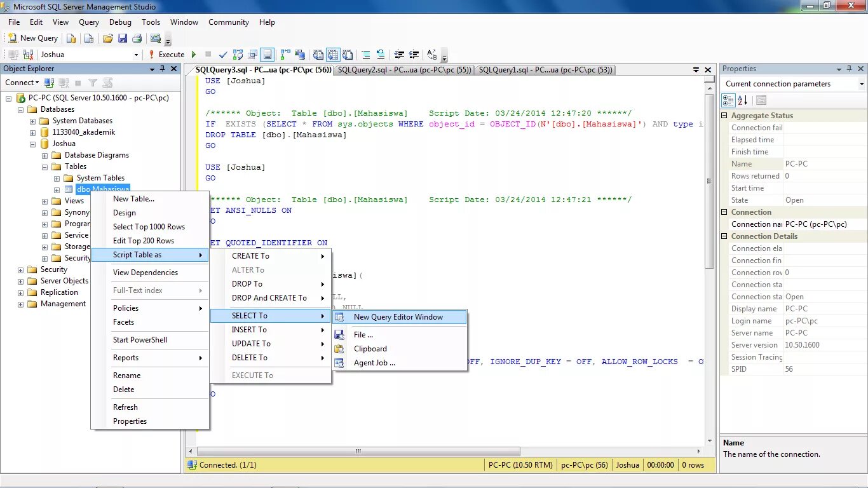Sort Properties alphabetically with A-Z icon
The width and height of the screenshot is (868, 488).
coord(742,100)
